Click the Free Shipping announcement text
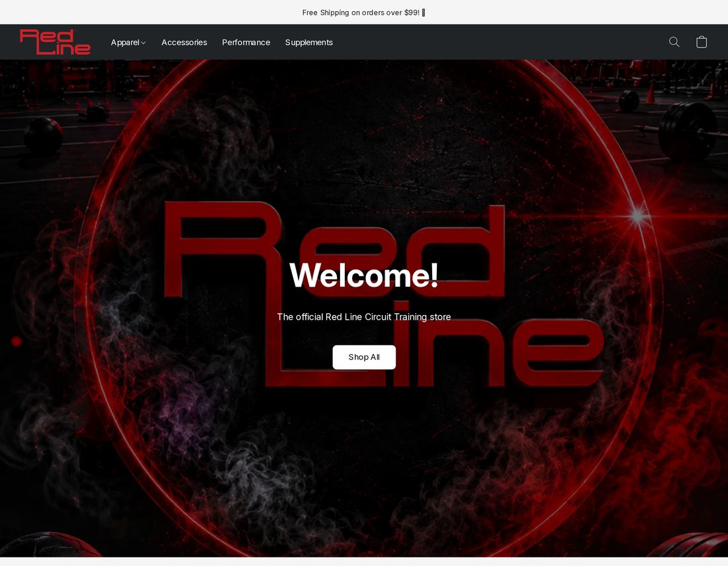This screenshot has width=728, height=566. point(363,13)
